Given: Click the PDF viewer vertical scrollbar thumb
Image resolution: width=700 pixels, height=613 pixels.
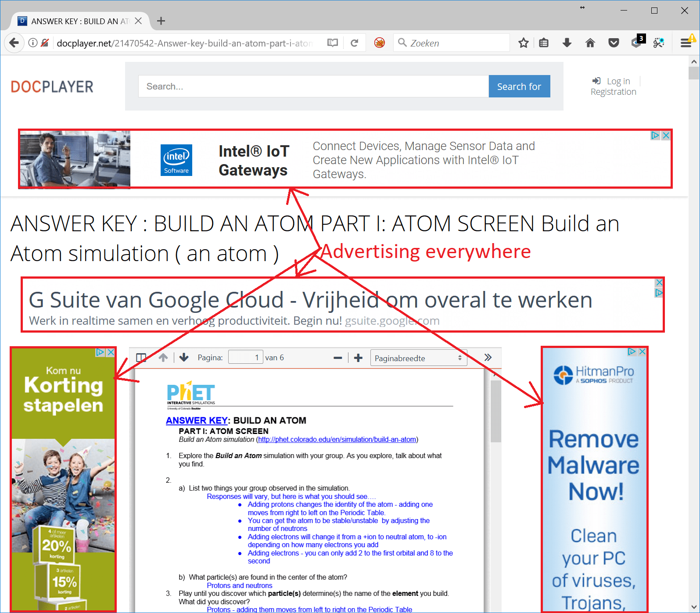Looking at the screenshot, I should coord(495,411).
